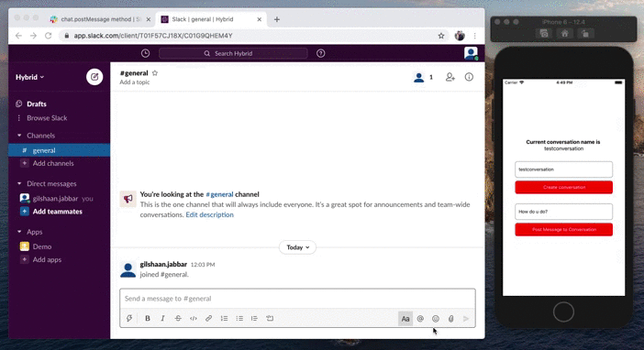Image resolution: width=644 pixels, height=350 pixels.
Task: Tap Create conversation in simulator
Action: [x=564, y=187]
